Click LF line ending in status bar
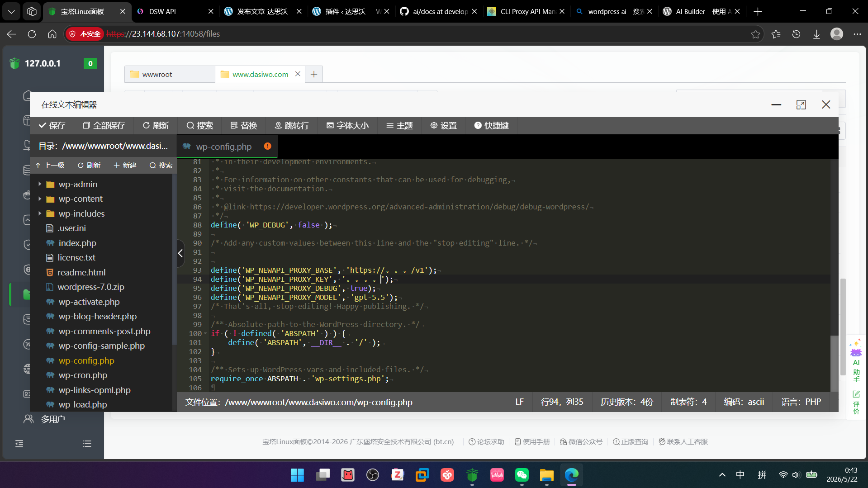The width and height of the screenshot is (868, 488). tap(519, 402)
